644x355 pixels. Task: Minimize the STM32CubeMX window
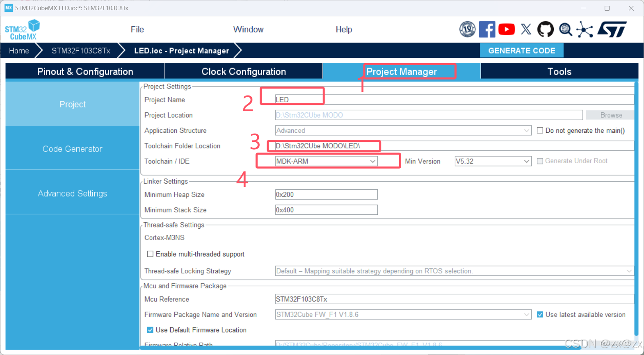click(583, 8)
